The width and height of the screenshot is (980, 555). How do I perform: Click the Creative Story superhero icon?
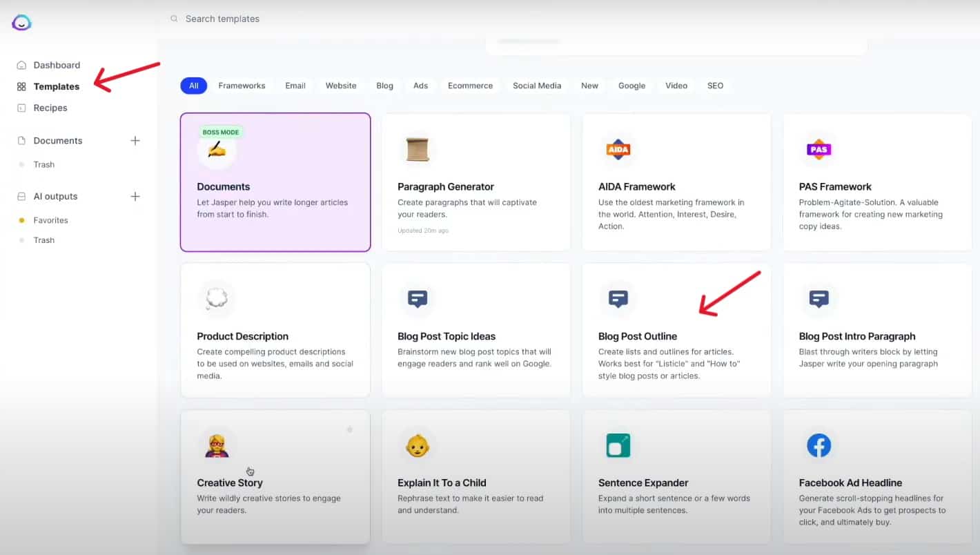coord(217,445)
